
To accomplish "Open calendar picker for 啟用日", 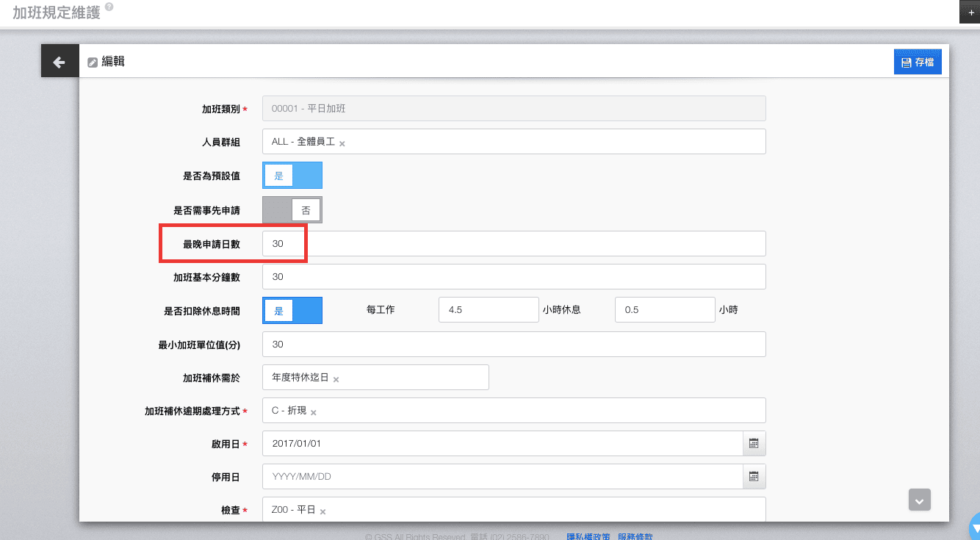I will (x=754, y=444).
